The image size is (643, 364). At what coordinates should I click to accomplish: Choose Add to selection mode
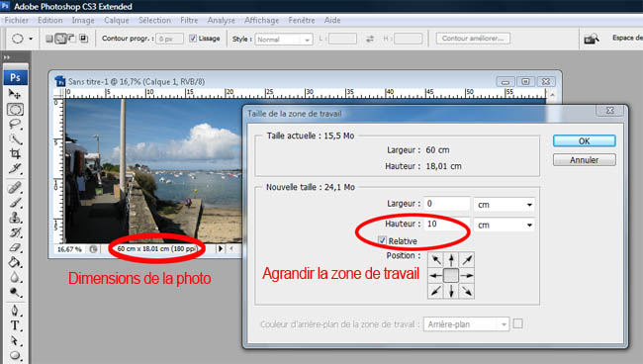(x=60, y=39)
